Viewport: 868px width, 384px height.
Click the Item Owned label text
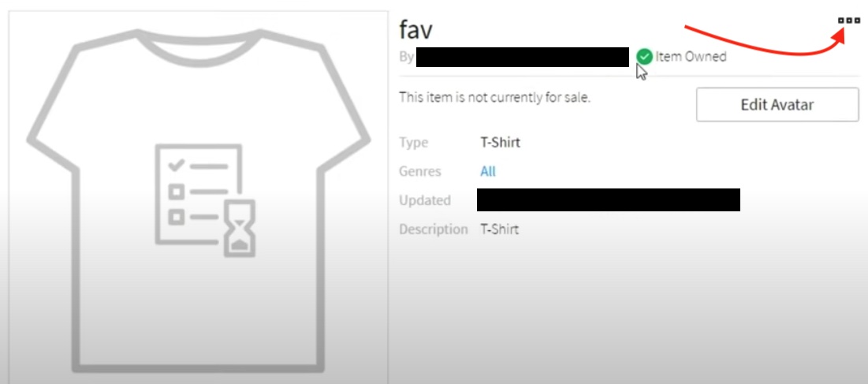(691, 57)
